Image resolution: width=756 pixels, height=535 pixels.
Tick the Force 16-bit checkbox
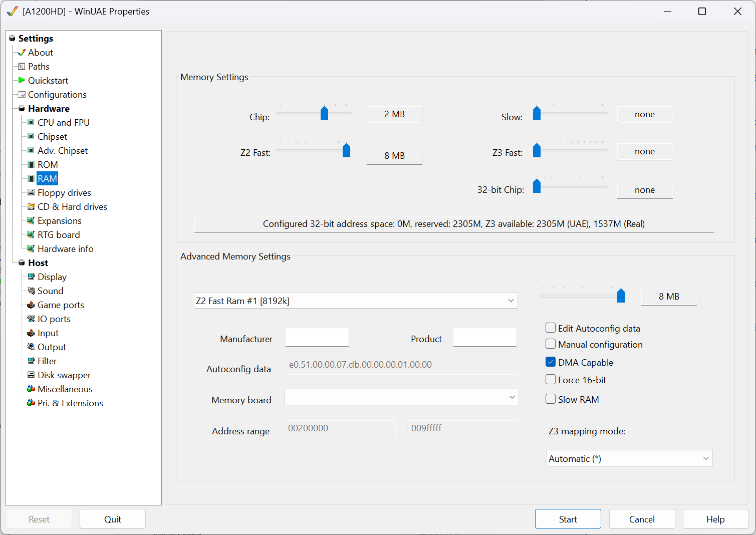[x=551, y=380]
